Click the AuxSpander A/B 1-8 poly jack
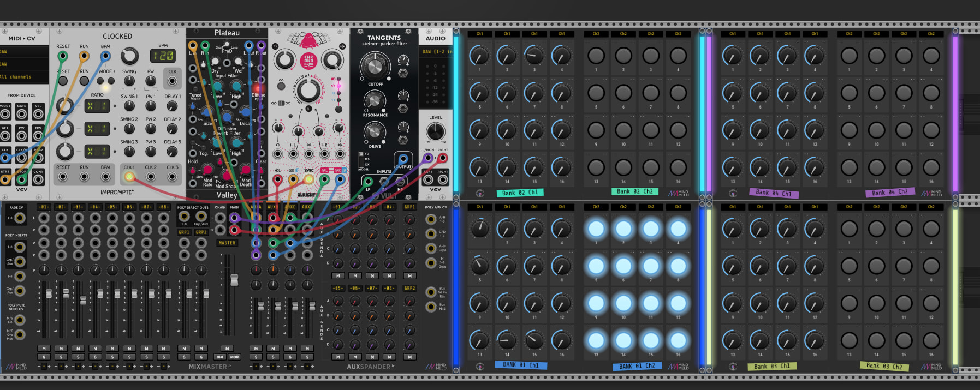Viewport: 980px width, 390px height. coord(431,219)
